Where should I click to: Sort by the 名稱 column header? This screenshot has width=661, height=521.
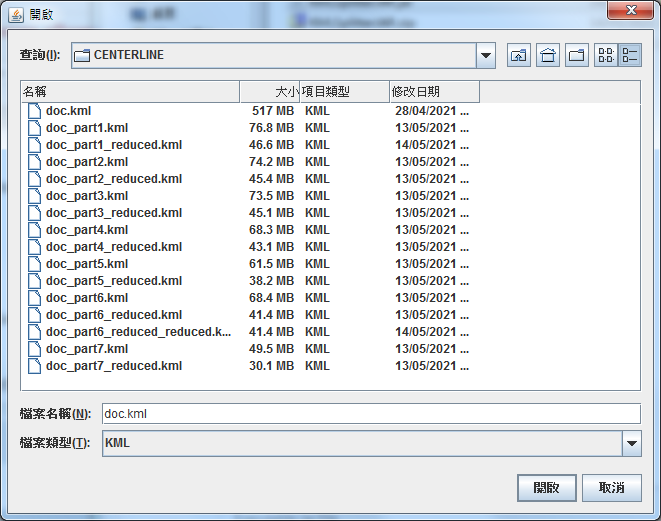coord(130,91)
